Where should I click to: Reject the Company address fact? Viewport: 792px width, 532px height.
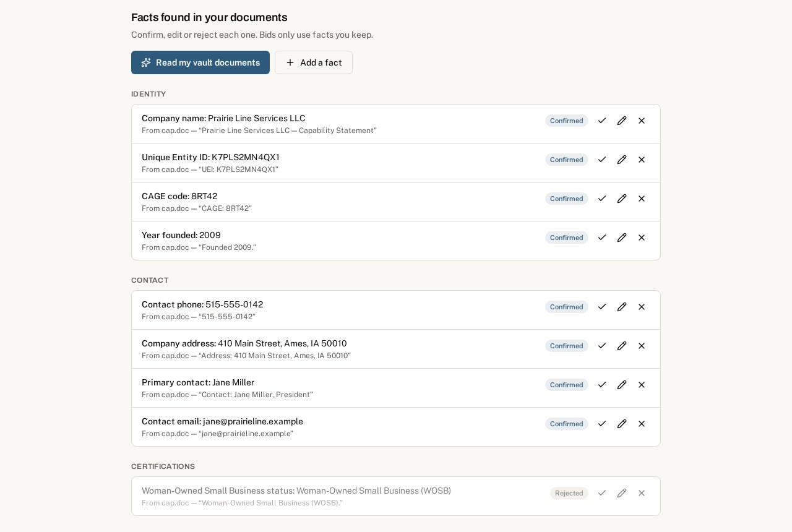[x=642, y=346]
